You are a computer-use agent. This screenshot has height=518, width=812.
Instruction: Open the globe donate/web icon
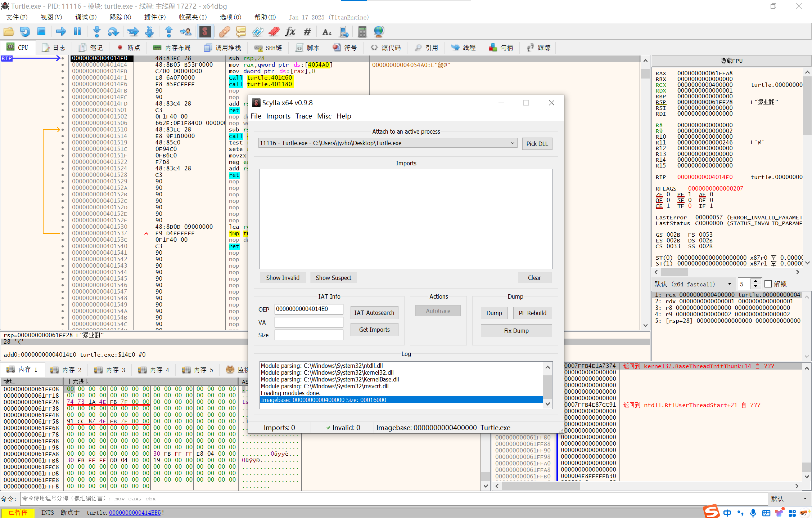(379, 32)
